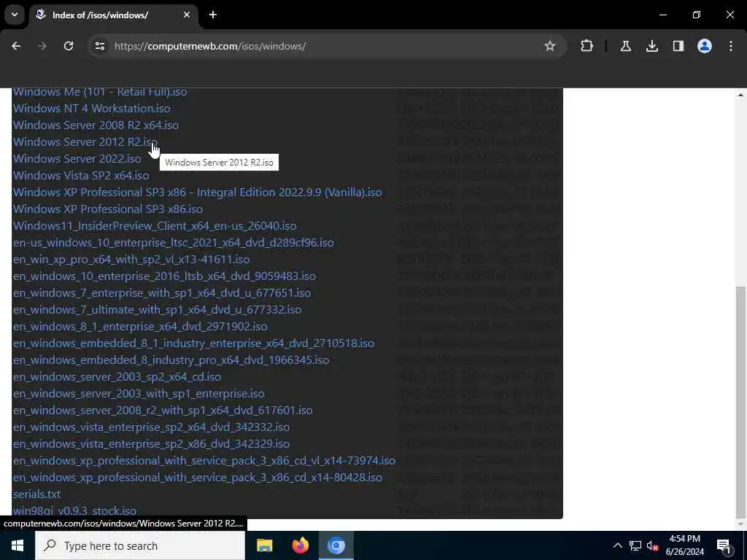View site information icon in address bar

(x=99, y=46)
